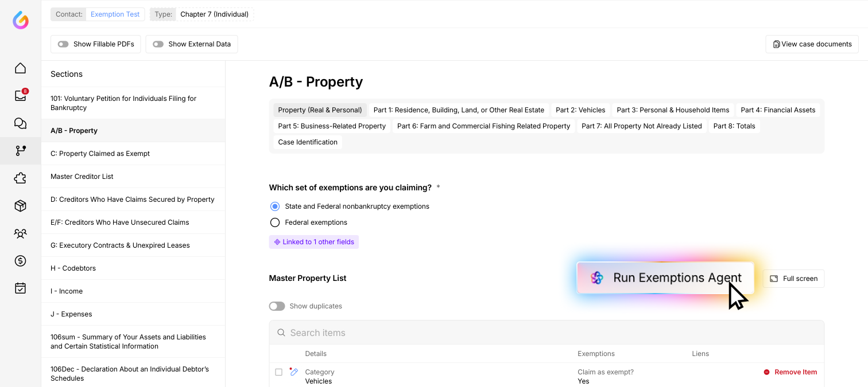The image size is (868, 387).
Task: Click the Search items field
Action: click(x=545, y=333)
